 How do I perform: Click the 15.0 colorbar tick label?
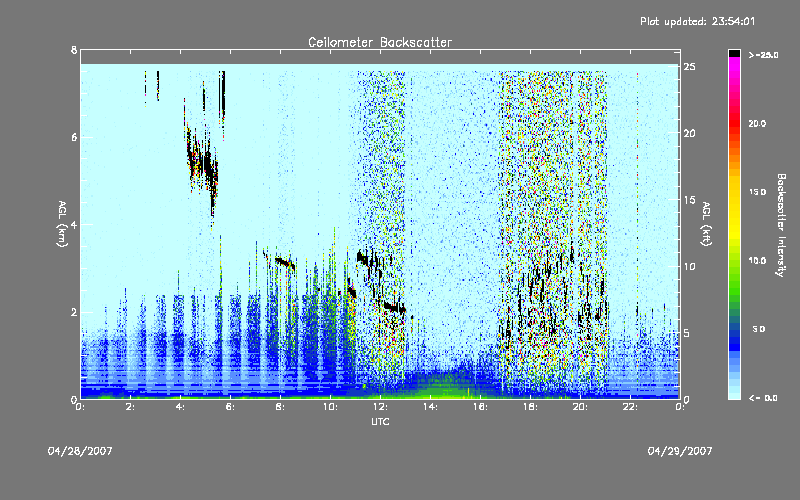757,192
